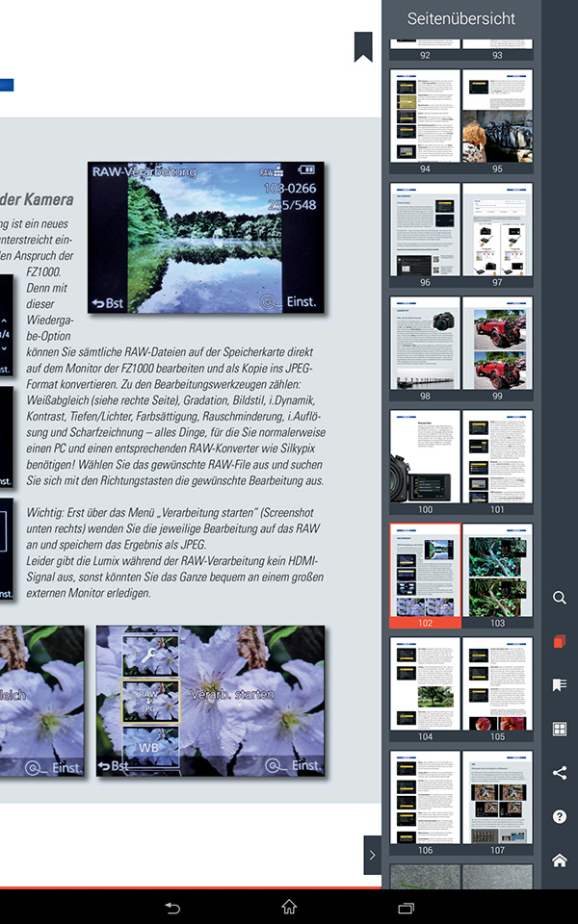Tap the heading text 'der Kamera'
The image size is (578, 924).
pos(37,200)
